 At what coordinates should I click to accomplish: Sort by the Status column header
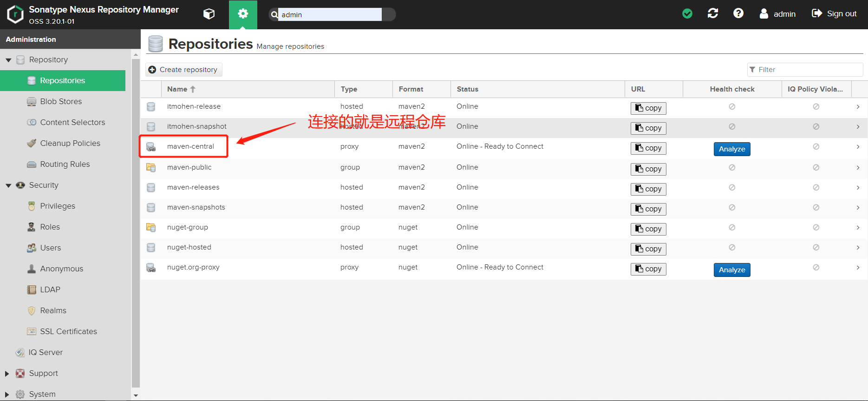pos(538,89)
